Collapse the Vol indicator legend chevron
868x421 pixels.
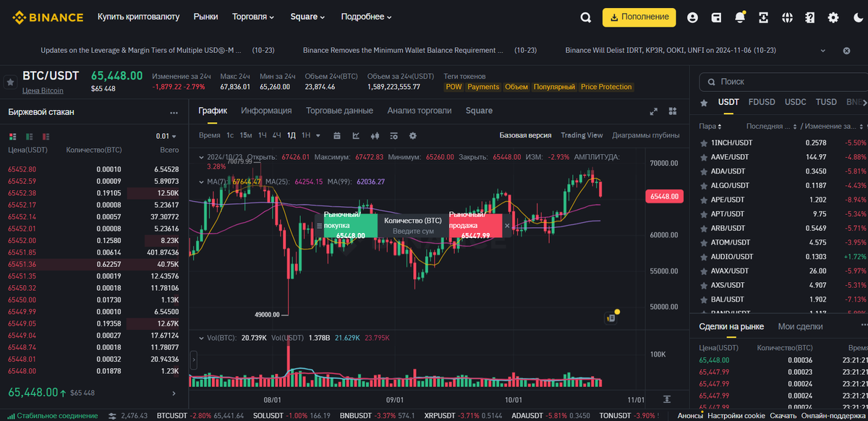pos(201,338)
